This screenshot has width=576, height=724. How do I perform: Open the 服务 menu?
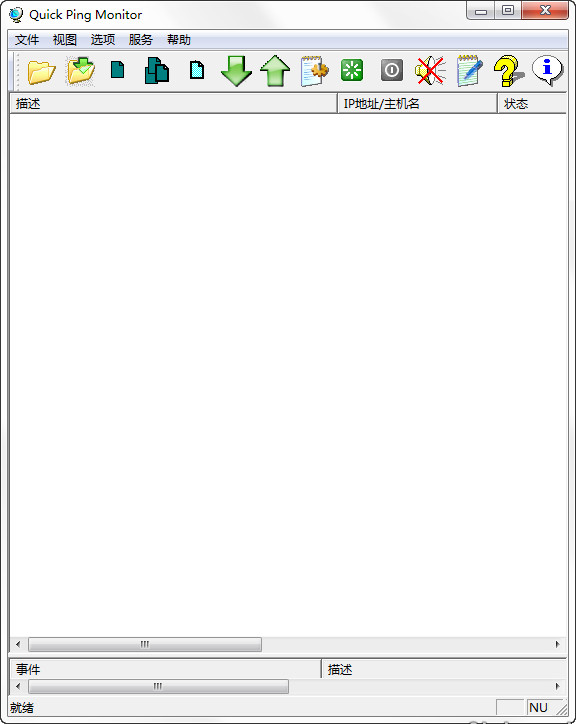point(140,40)
